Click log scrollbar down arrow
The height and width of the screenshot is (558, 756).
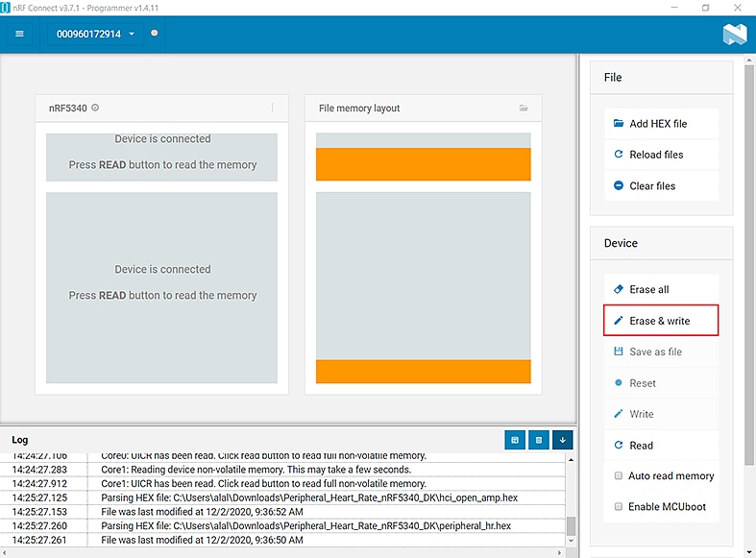pyautogui.click(x=571, y=541)
